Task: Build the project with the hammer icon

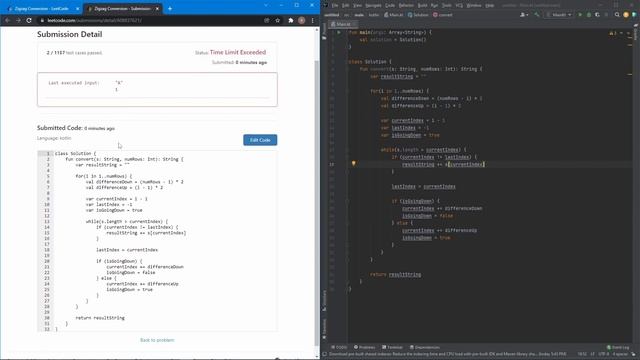Action: coord(537,15)
